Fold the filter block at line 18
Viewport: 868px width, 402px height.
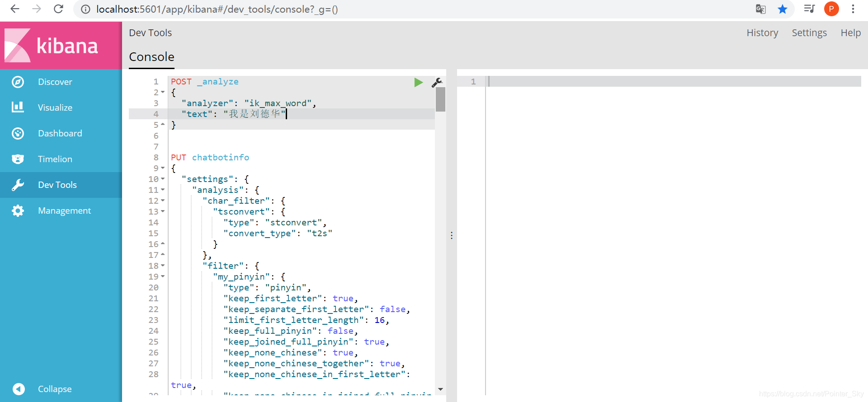point(163,266)
